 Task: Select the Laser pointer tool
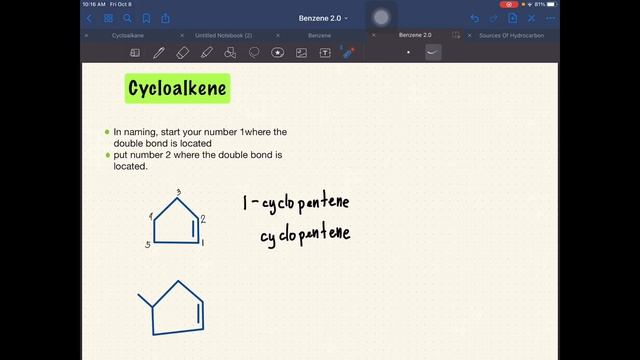pos(348,52)
